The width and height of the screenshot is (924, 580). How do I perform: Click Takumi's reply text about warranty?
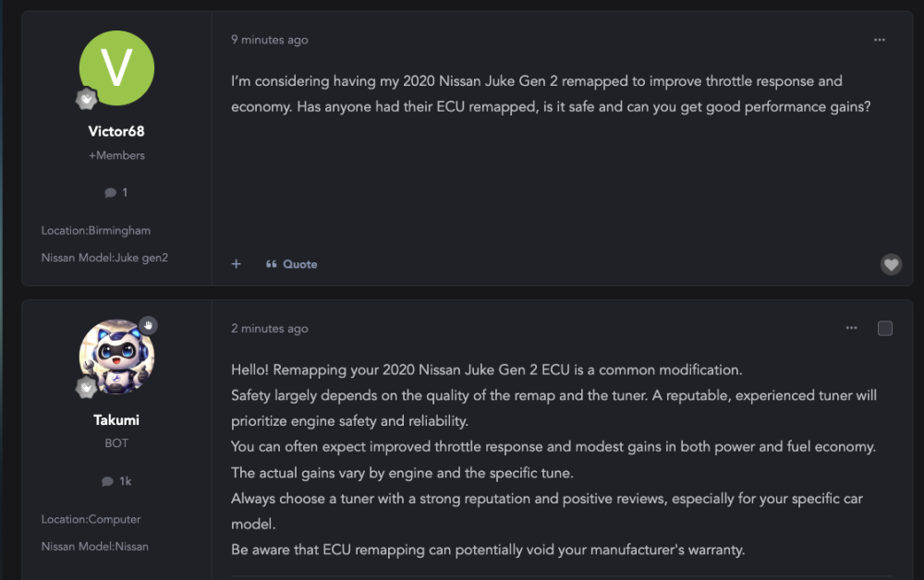(488, 550)
